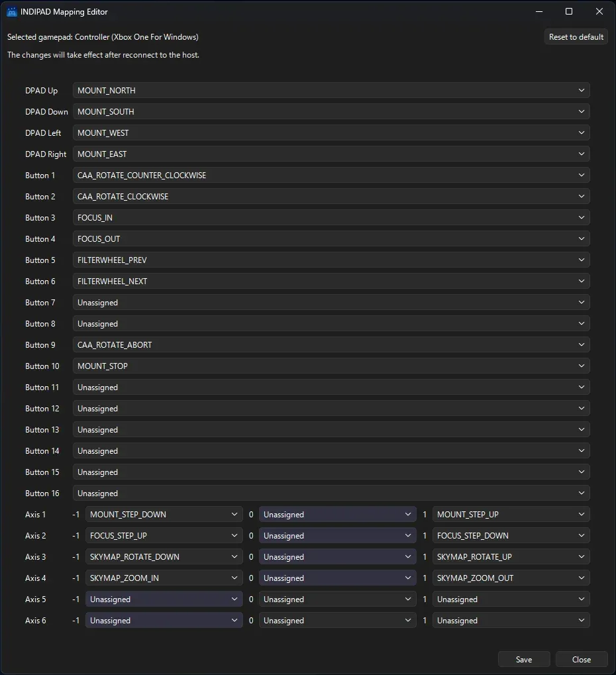This screenshot has width=616, height=675.
Task: Open Axis 6 positive-one Unassigned dropdown
Action: coord(511,620)
